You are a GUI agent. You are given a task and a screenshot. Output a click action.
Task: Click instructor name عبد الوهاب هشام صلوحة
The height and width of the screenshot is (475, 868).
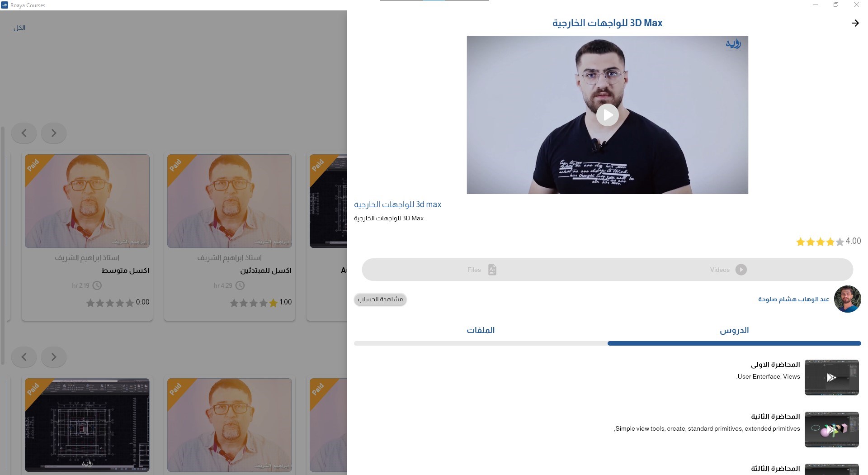pos(793,299)
